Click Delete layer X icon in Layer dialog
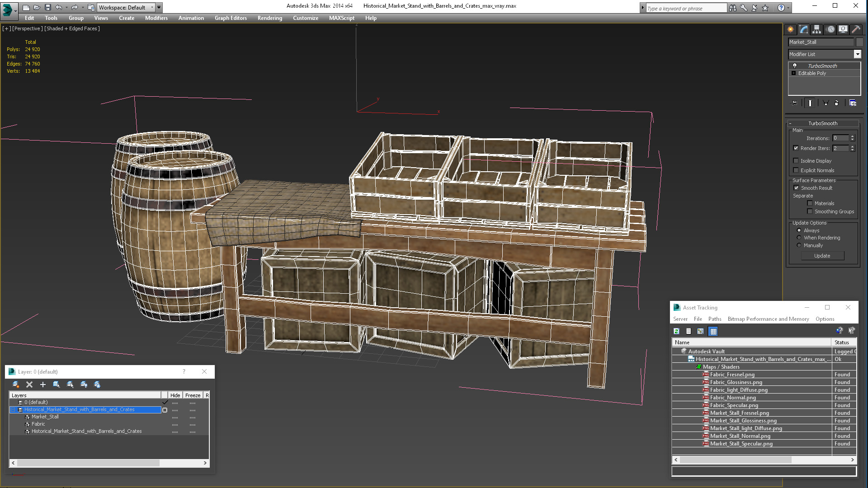The height and width of the screenshot is (488, 868). click(29, 385)
